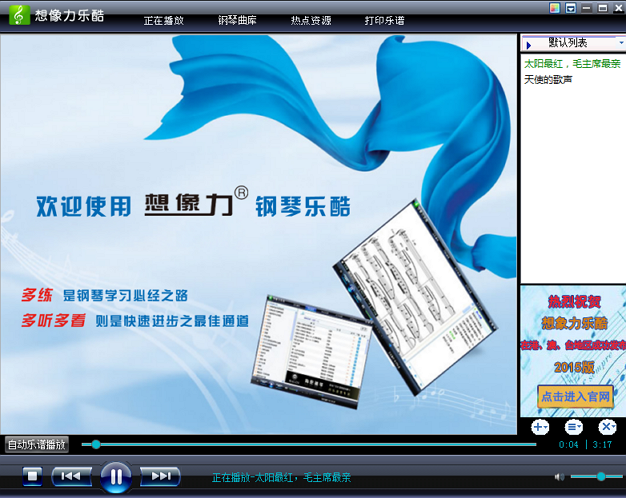The height and width of the screenshot is (498, 626).
Task: Open the 热点资源 tab
Action: (311, 20)
